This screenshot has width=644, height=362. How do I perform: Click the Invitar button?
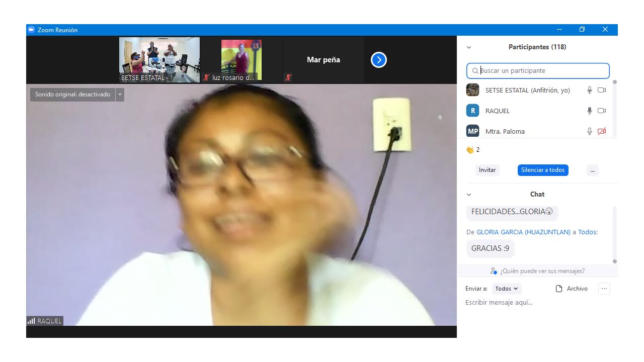coord(487,170)
